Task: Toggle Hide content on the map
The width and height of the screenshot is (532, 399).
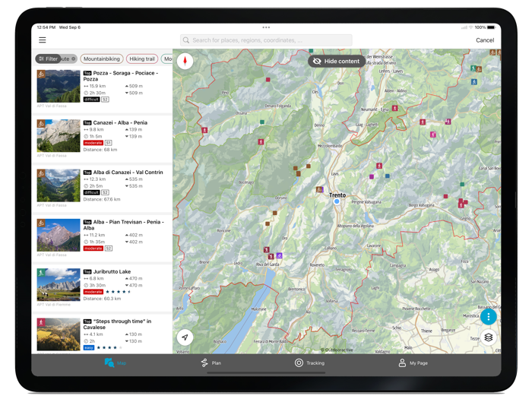Action: point(337,61)
